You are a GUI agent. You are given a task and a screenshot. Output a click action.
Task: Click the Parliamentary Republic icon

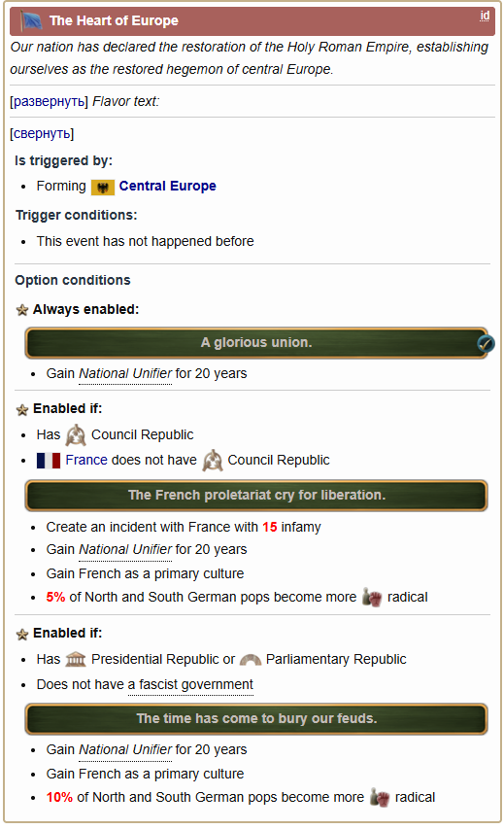(x=251, y=660)
